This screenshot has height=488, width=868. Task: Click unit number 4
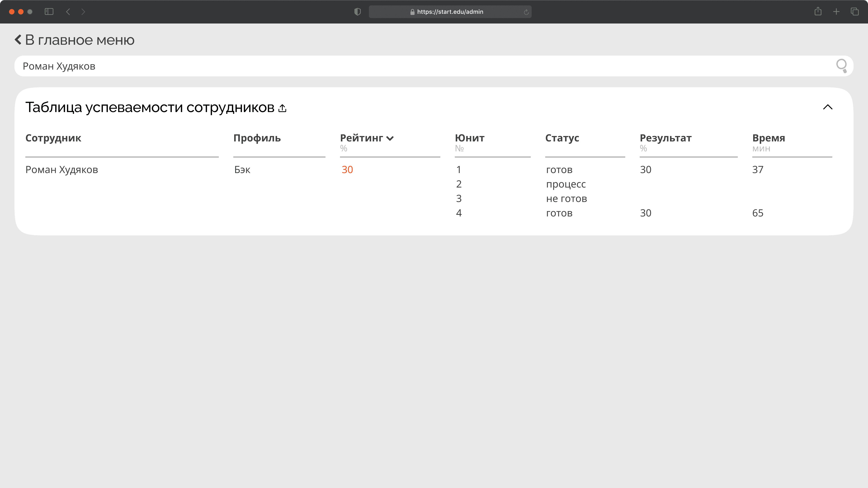[x=459, y=213]
